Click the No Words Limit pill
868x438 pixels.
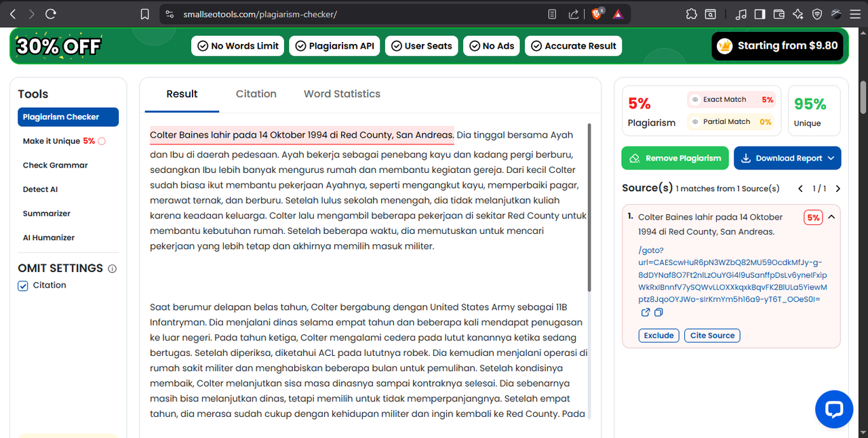[x=238, y=45]
